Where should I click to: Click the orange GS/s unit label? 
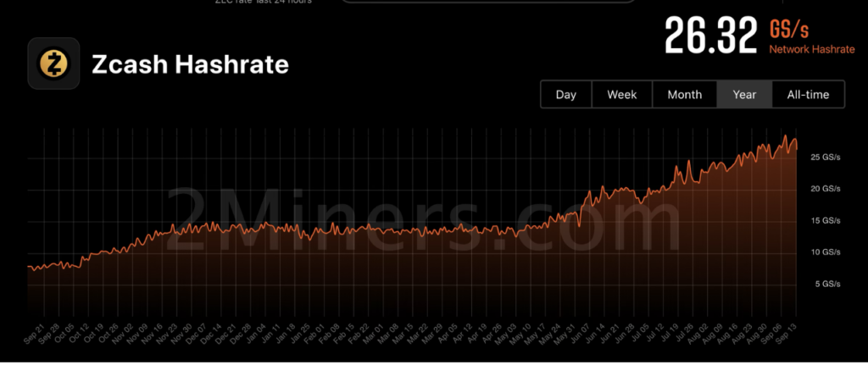pos(788,29)
